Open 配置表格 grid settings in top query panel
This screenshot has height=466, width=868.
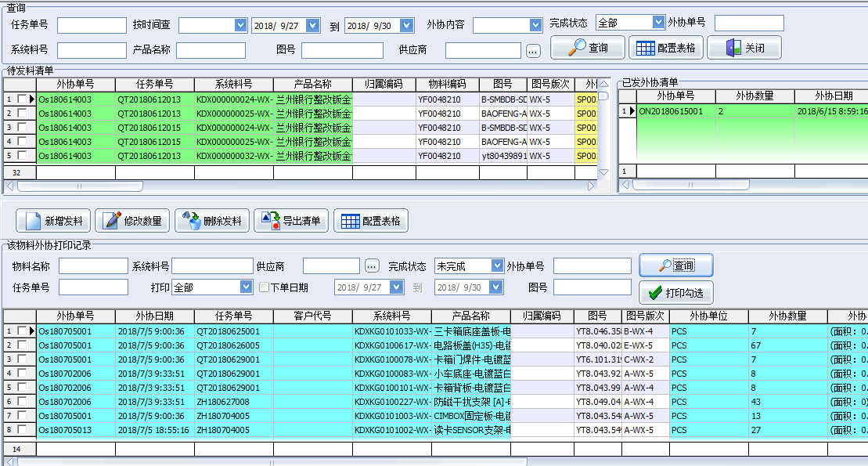point(666,48)
